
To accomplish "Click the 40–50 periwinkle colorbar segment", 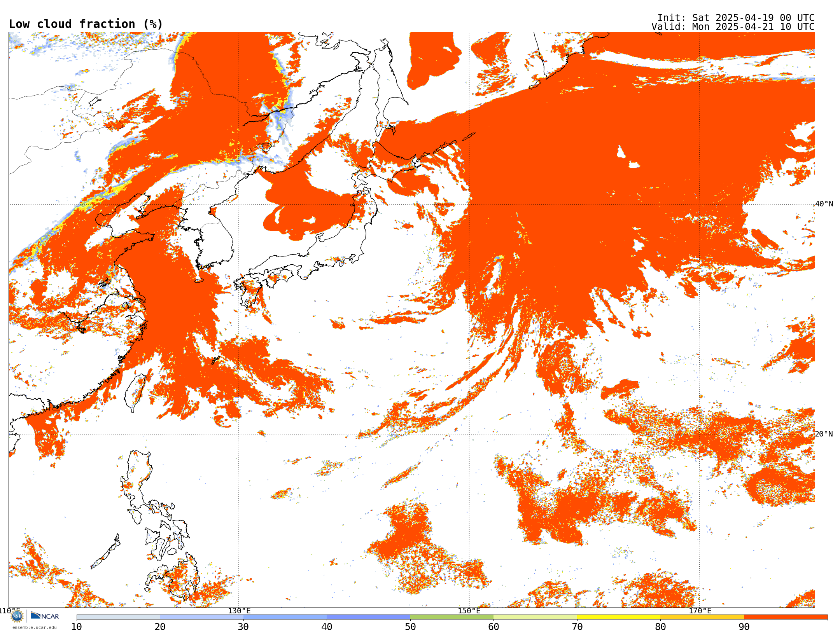I will [368, 617].
